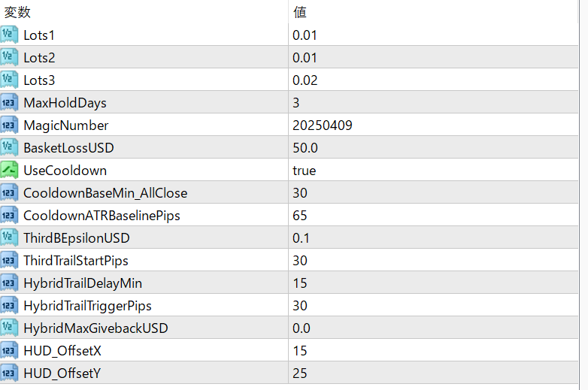Select the HybridTrailDelayMin variable name
This screenshot has width=588, height=390.
point(83,283)
